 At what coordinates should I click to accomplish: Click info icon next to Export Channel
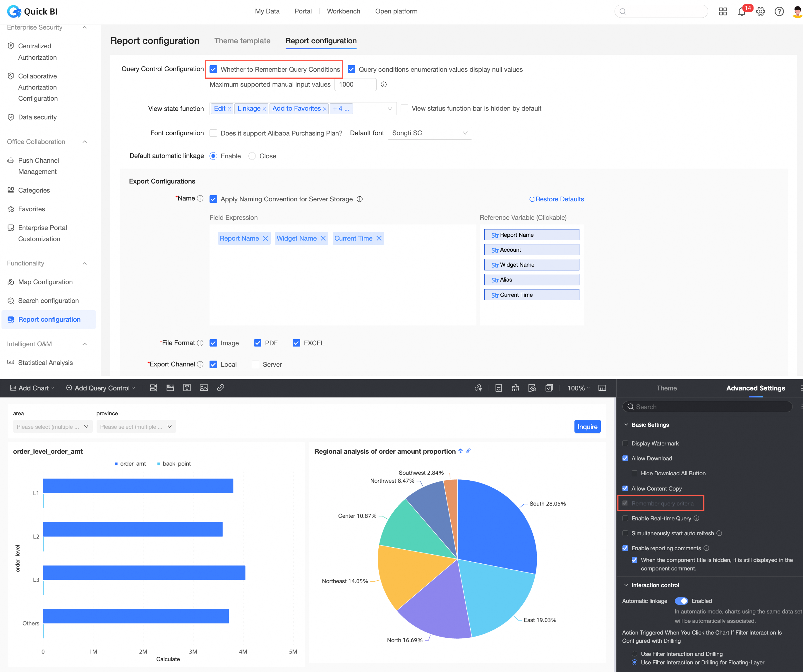point(200,364)
